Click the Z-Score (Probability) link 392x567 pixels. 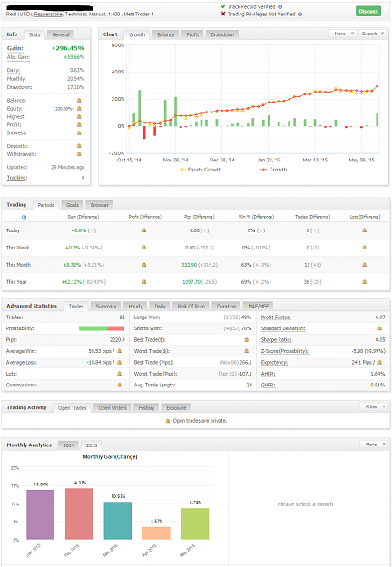285,351
